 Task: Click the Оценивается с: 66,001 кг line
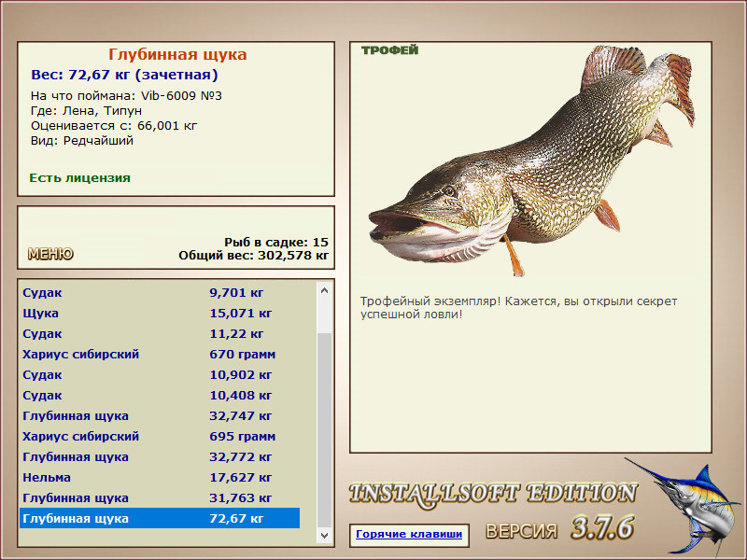pos(114,126)
